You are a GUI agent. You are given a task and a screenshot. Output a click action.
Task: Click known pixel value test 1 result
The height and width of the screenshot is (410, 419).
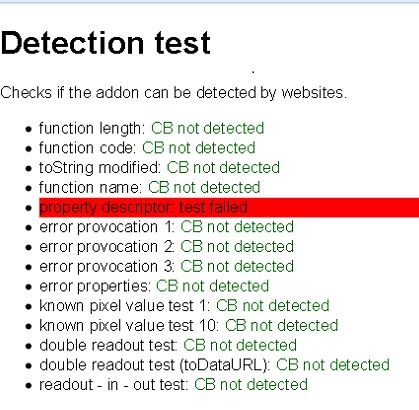tap(184, 306)
